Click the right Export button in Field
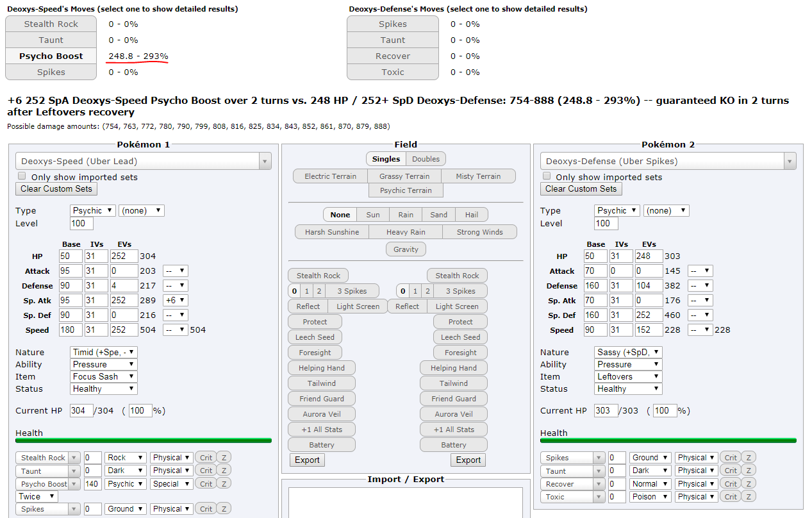Viewport: 812px width, 518px height. click(x=468, y=460)
